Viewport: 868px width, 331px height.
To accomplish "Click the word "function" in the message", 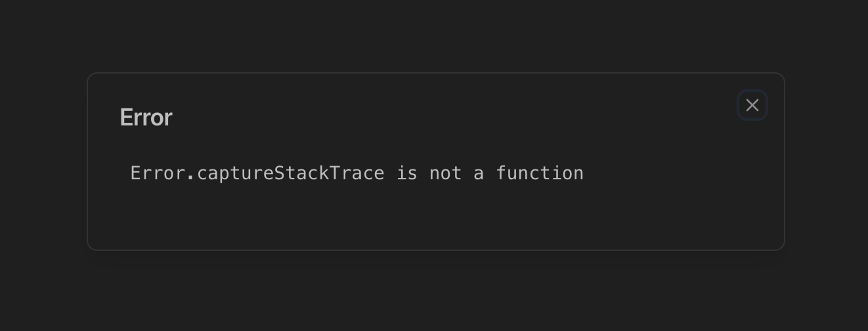I will (540, 173).
